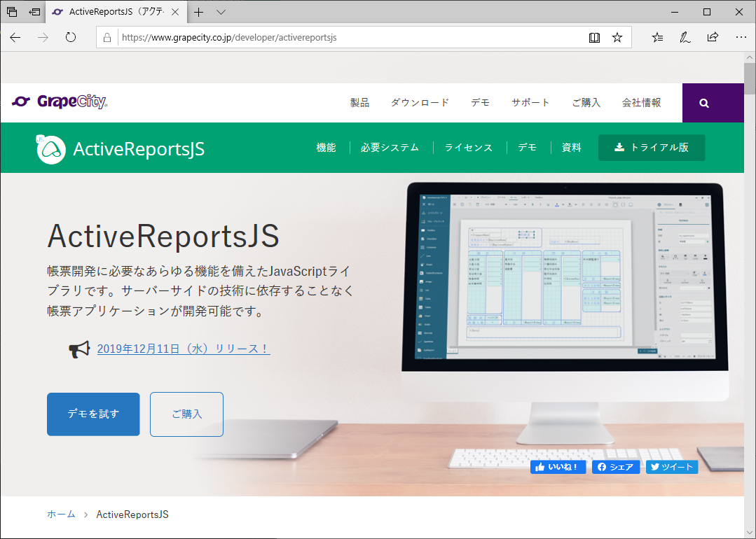Viewport: 756px width, 539px height.
Task: Go to ライセンス section
Action: click(x=468, y=148)
